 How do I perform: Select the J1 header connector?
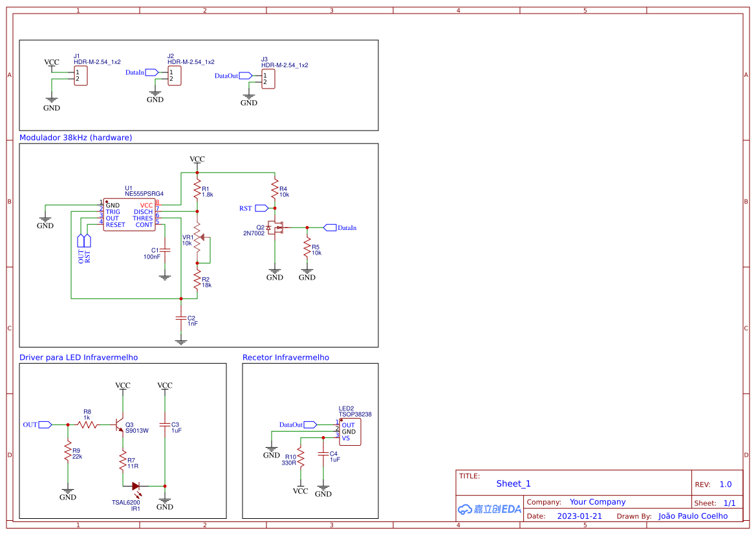[x=80, y=75]
